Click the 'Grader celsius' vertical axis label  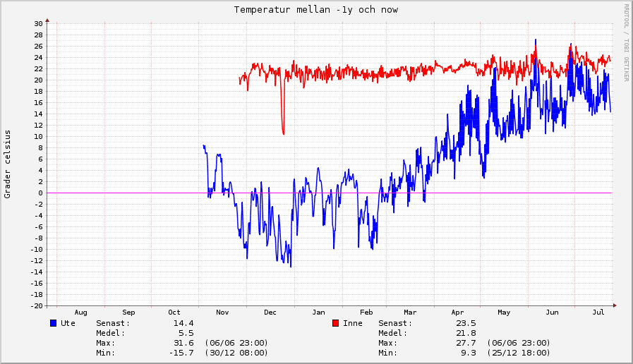[8, 164]
